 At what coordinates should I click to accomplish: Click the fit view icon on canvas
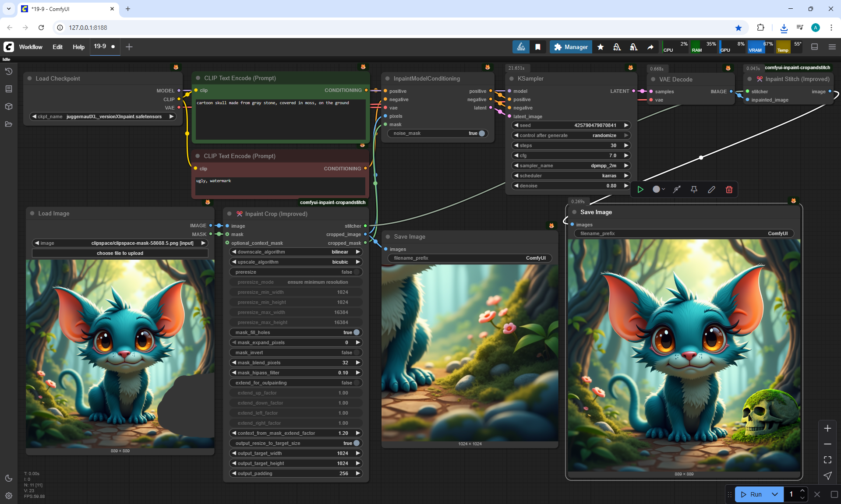[827, 460]
